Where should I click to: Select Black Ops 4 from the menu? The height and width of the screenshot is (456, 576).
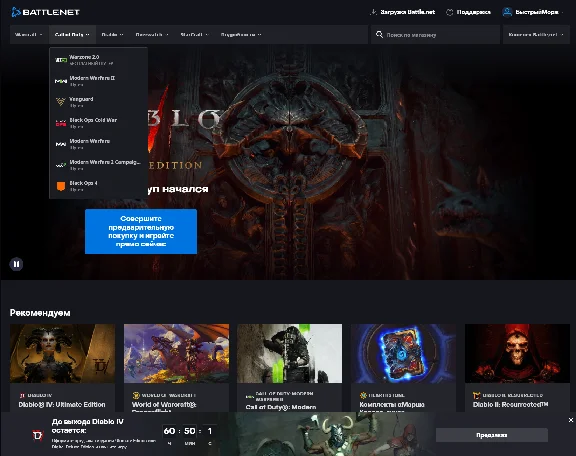click(98, 186)
